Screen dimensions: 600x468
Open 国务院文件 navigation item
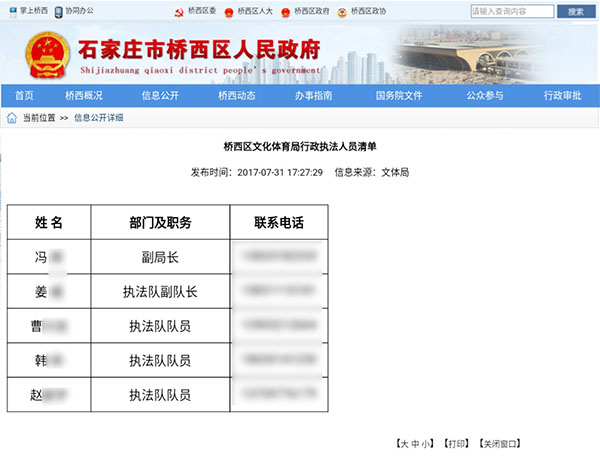coord(399,96)
